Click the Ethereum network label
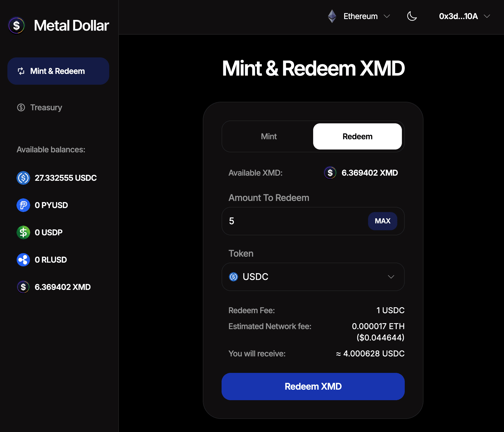This screenshot has width=504, height=432. click(x=361, y=16)
